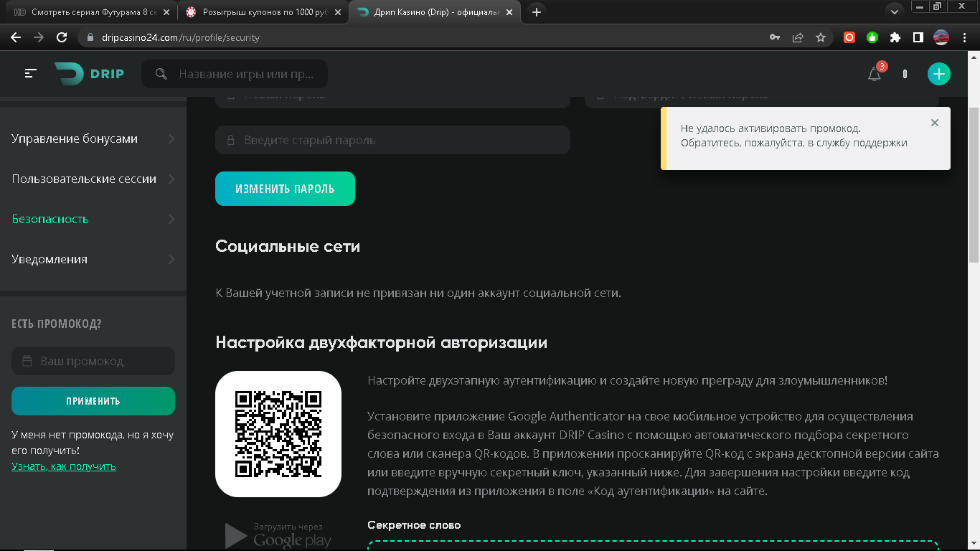The width and height of the screenshot is (980, 551).
Task: Select the Дрип Казино tab
Action: 434,12
